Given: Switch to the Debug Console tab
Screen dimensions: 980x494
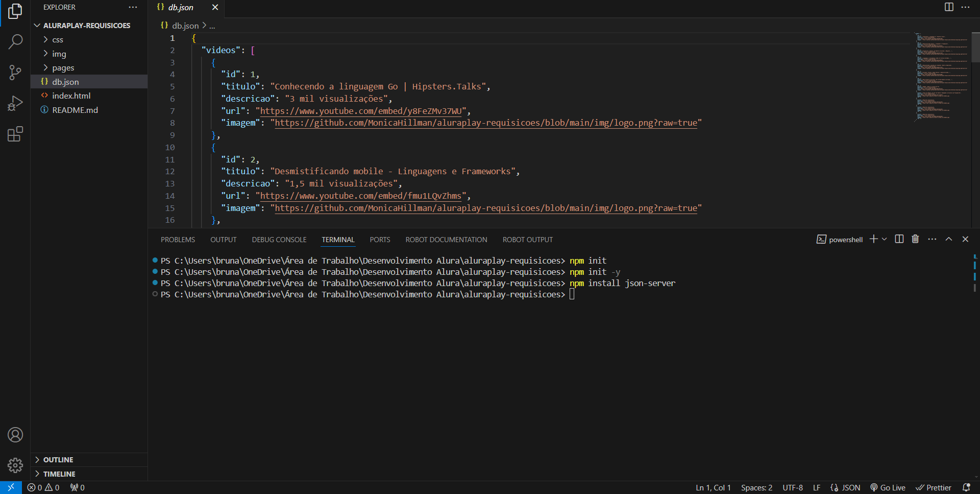Looking at the screenshot, I should click(279, 240).
